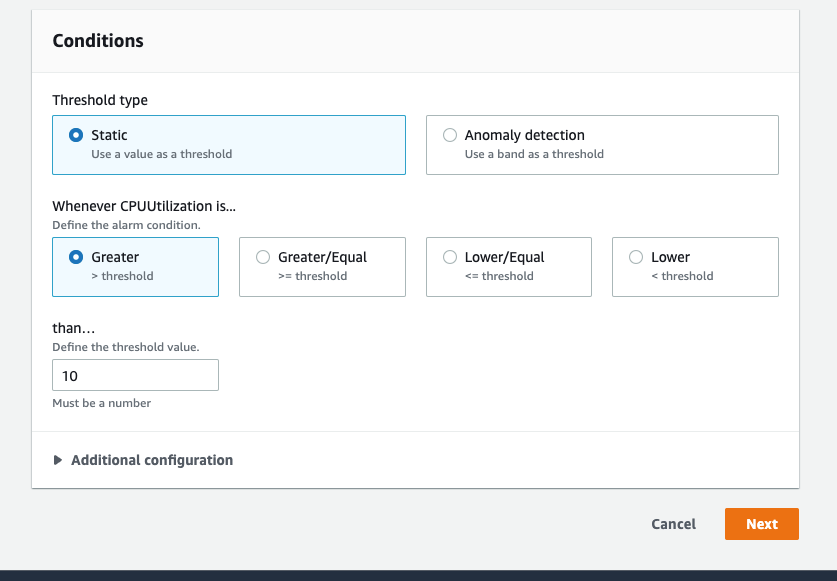Click the "Must be a number" hint text
This screenshot has width=837, height=581.
click(x=101, y=403)
